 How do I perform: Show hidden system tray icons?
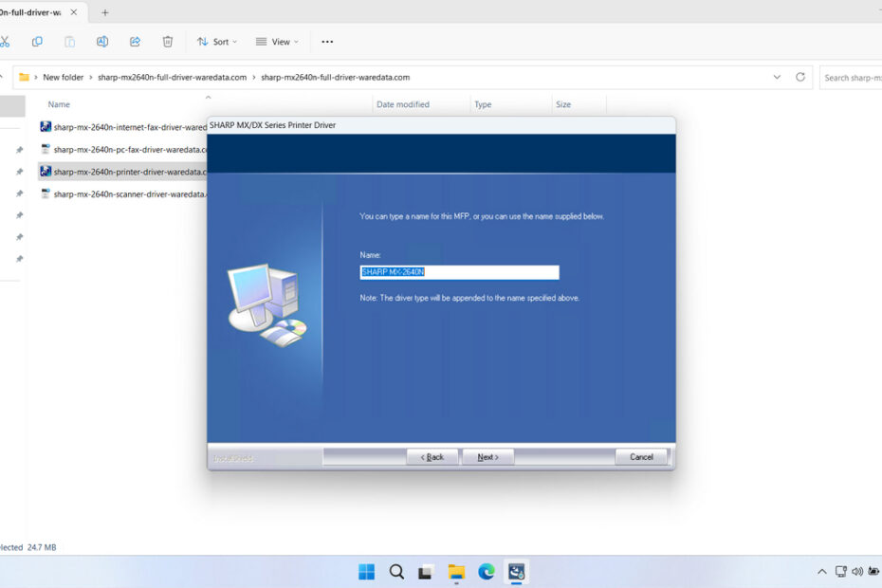coord(821,572)
